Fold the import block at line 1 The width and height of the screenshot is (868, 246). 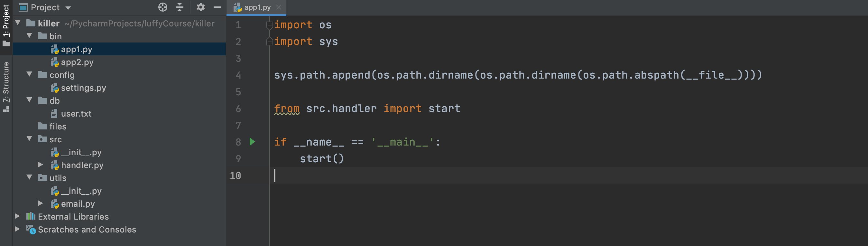[269, 25]
